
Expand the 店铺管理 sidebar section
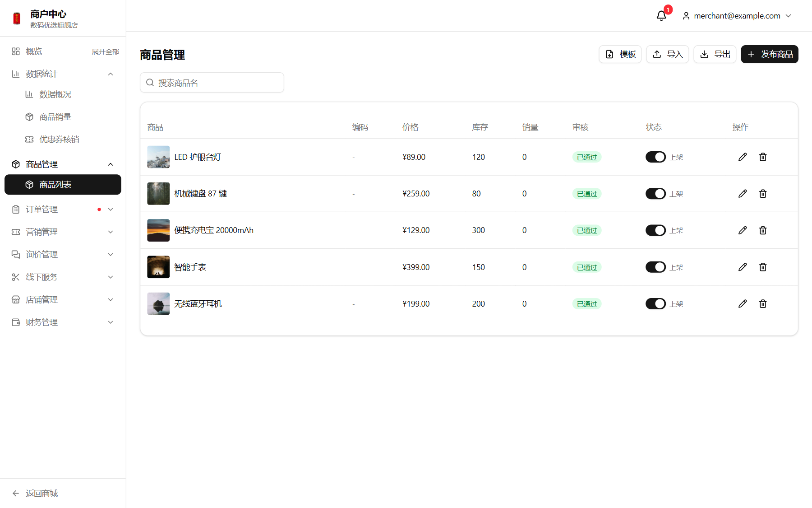pyautogui.click(x=63, y=300)
